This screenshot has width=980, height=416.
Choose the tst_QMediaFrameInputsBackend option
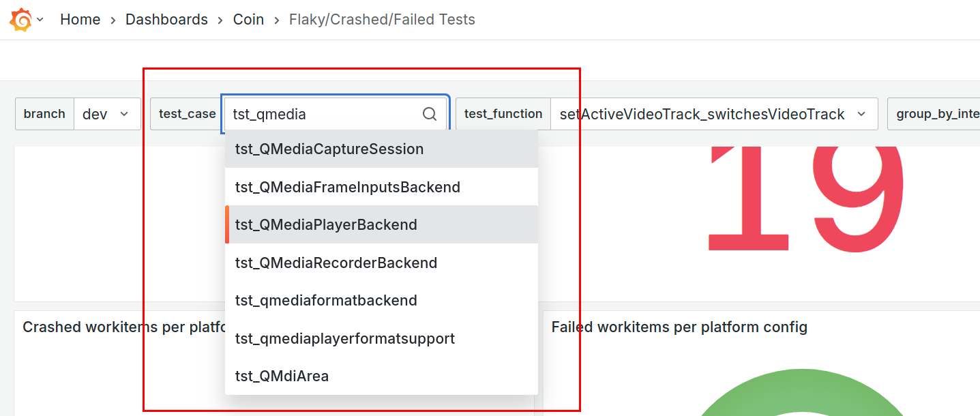[347, 187]
